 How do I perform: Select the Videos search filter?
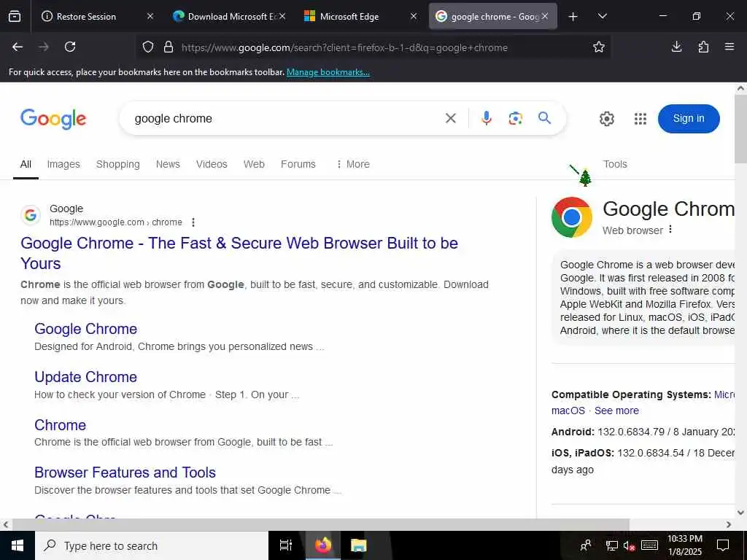[x=212, y=164]
